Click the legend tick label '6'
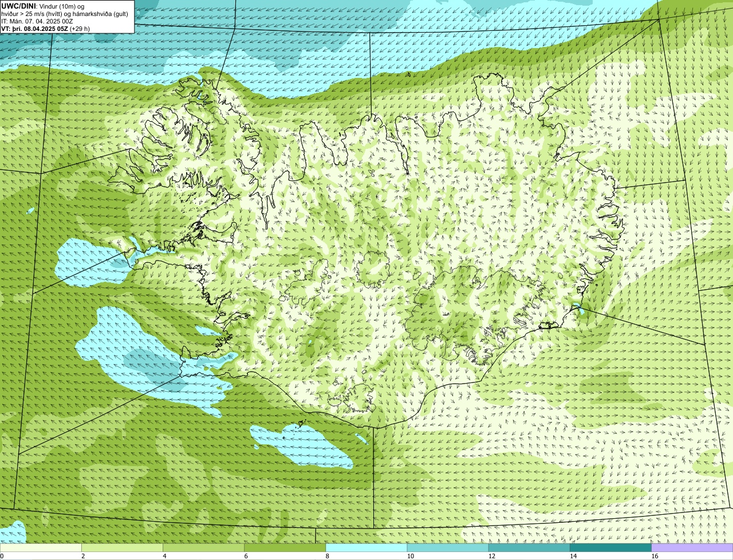Screen dimensions: 733x560 246,556
